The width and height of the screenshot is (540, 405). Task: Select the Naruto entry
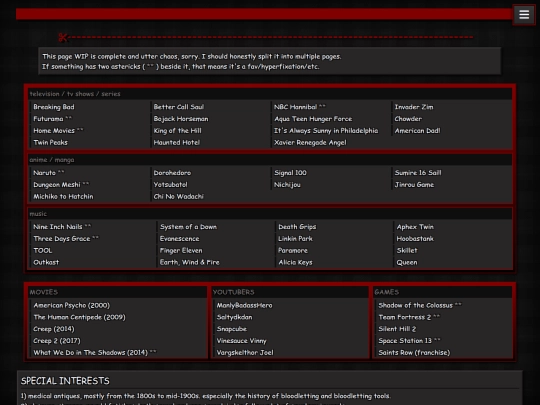tap(49, 173)
